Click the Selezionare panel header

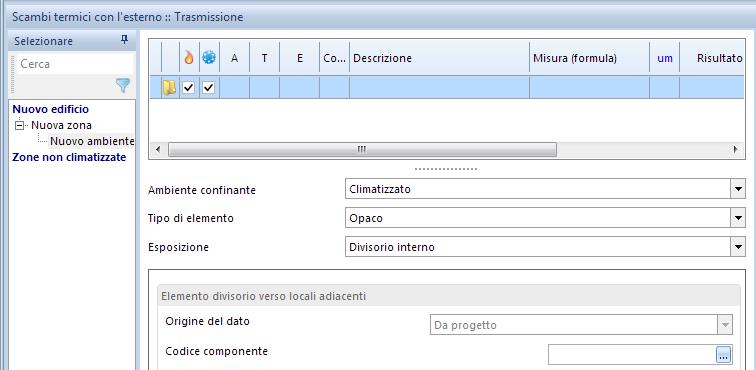click(71, 41)
